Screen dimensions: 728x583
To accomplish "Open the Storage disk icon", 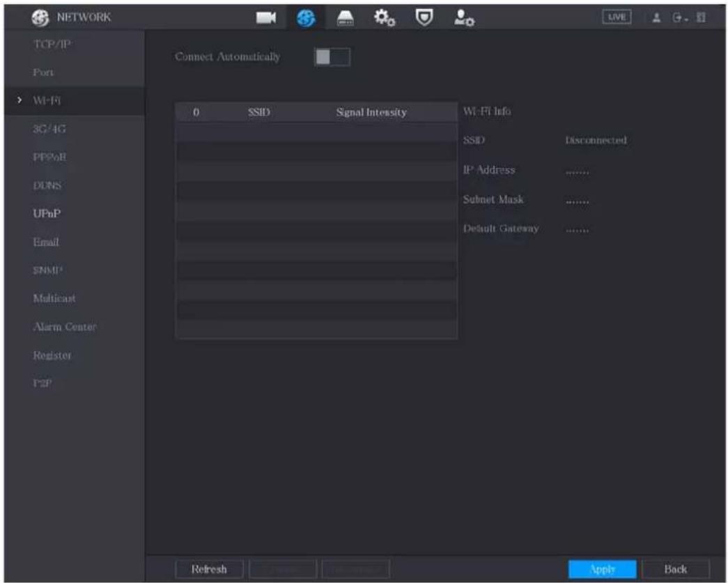I will click(x=345, y=18).
